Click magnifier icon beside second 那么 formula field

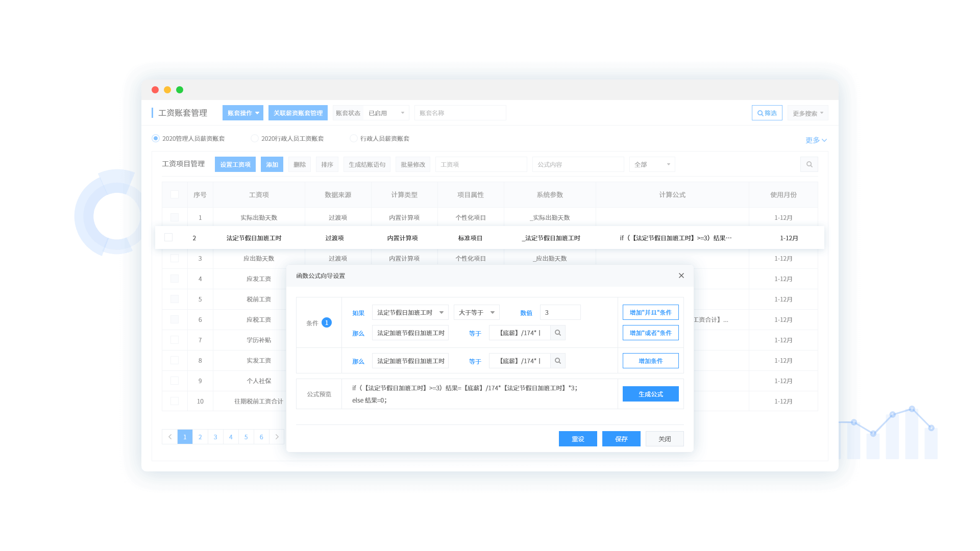(558, 361)
